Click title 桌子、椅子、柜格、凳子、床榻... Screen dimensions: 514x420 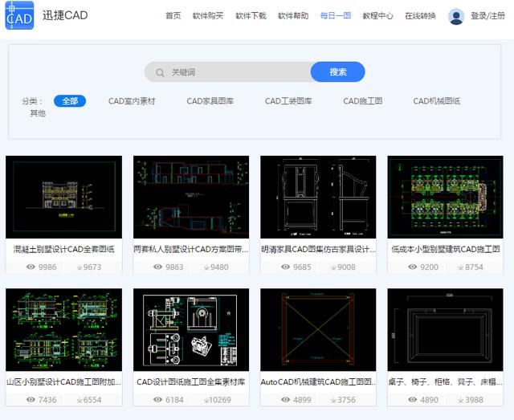click(x=445, y=382)
